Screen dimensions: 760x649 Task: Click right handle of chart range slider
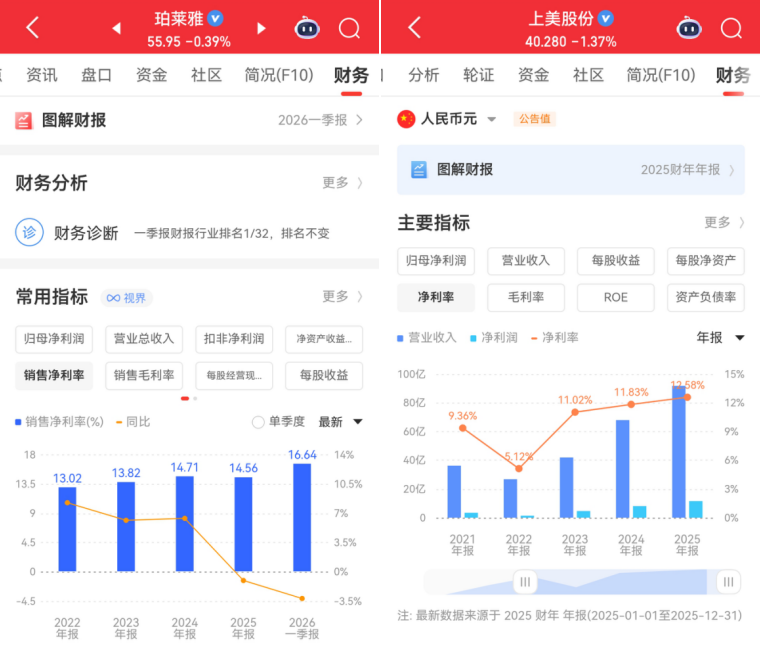728,582
